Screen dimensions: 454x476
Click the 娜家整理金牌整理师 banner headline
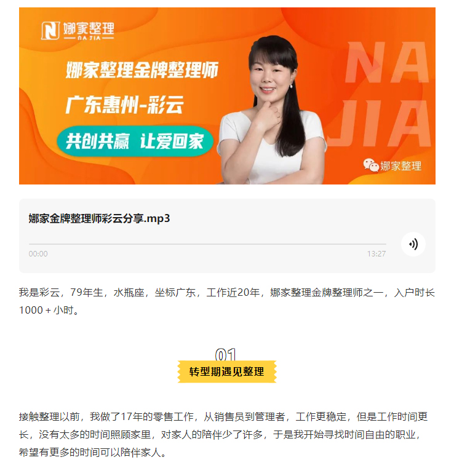(x=142, y=70)
